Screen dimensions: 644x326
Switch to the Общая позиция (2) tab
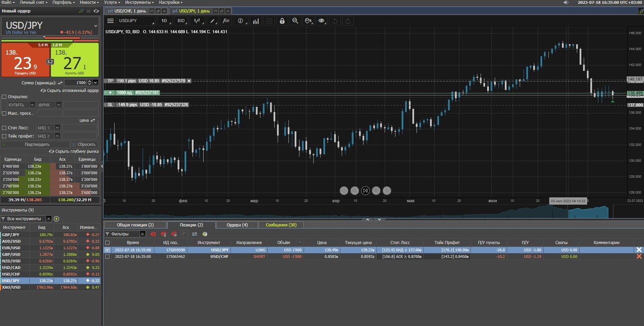pyautogui.click(x=135, y=225)
